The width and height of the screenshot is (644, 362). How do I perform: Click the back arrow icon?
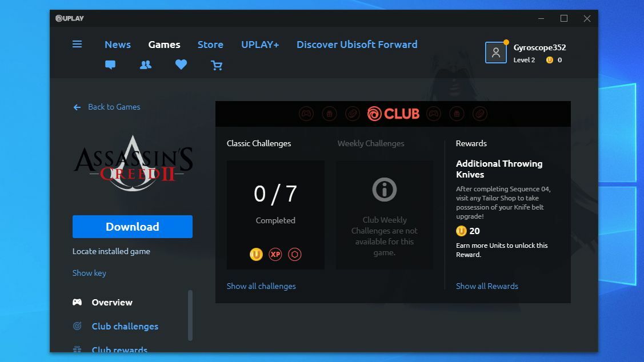(77, 107)
